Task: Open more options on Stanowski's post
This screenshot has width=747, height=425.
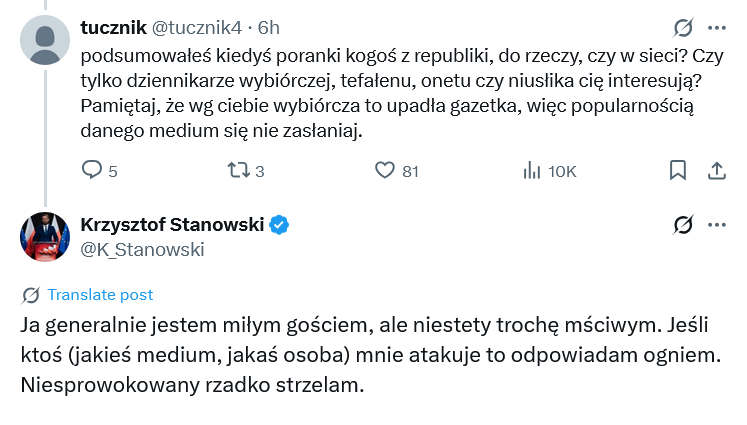Action: (x=716, y=225)
